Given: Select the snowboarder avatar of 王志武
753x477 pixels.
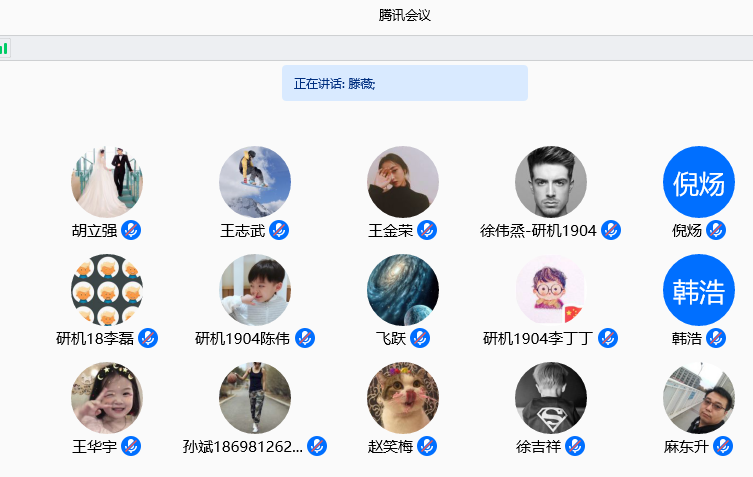Looking at the screenshot, I should 255,182.
